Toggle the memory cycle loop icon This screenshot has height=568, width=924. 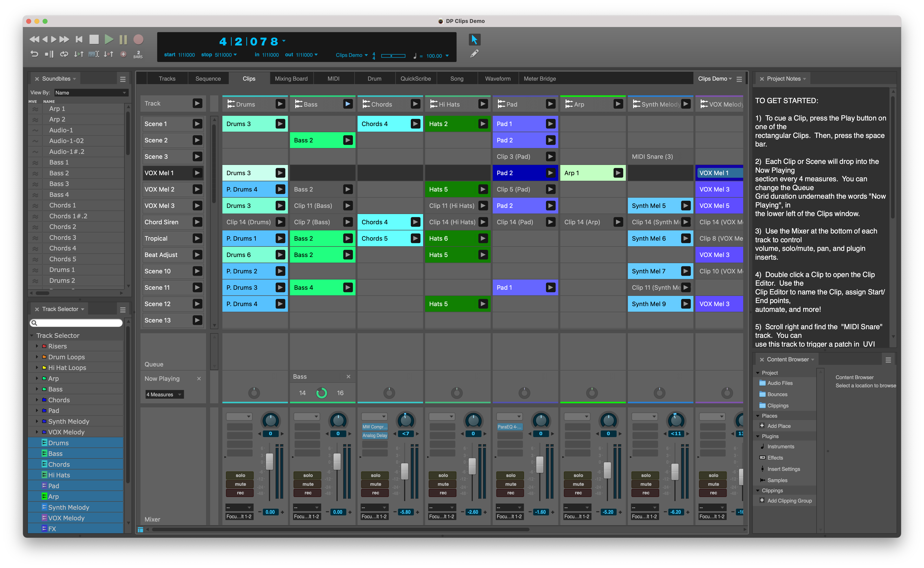(x=64, y=54)
